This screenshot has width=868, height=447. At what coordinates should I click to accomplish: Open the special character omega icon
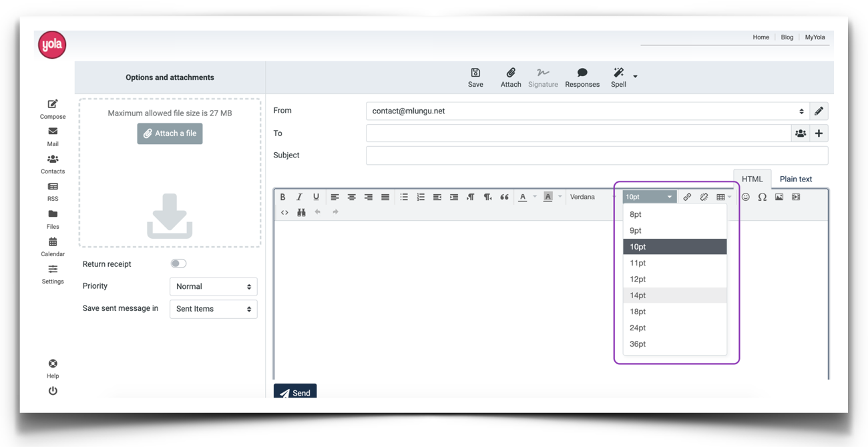click(x=762, y=197)
